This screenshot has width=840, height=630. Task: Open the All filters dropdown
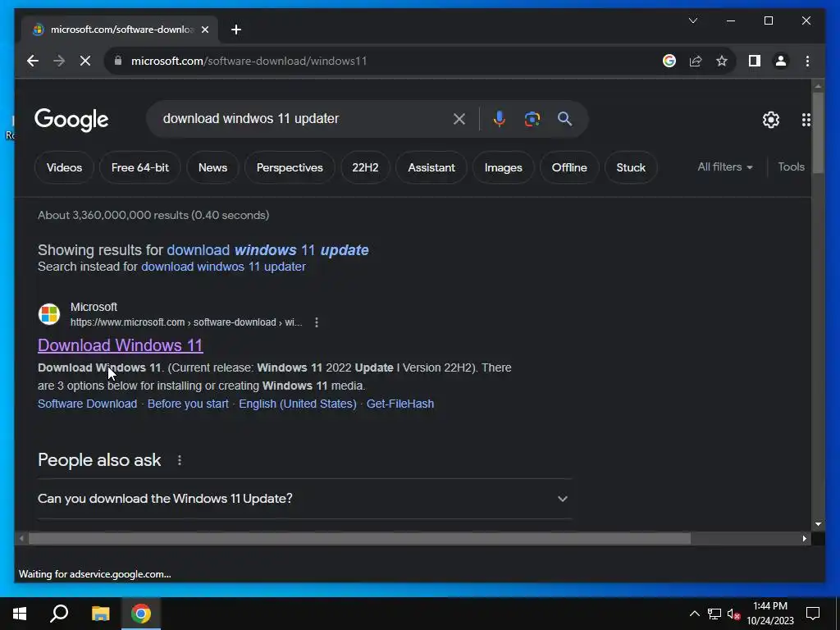[725, 167]
